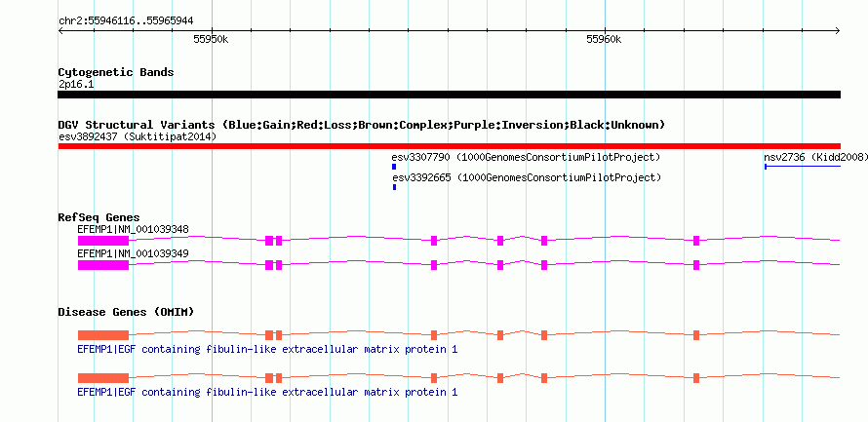Open the EFEMP1|NM_001039348 transcript label
868x422 pixels.
[x=134, y=230]
